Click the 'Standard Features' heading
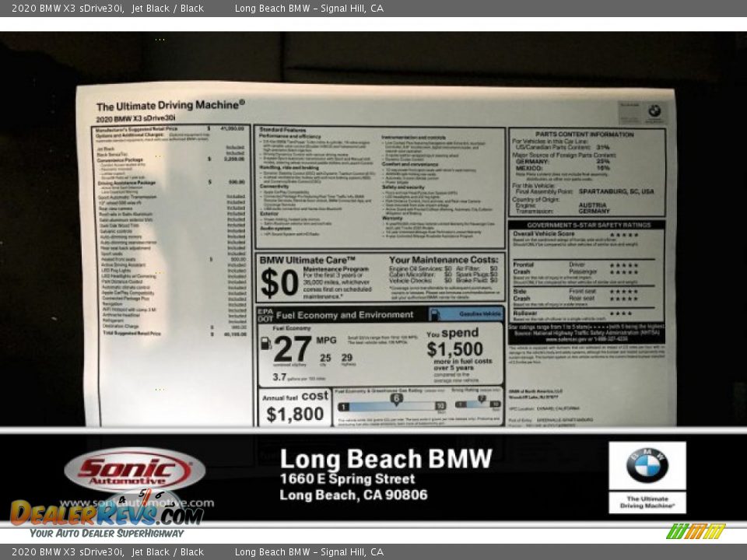The image size is (747, 560). 282,130
